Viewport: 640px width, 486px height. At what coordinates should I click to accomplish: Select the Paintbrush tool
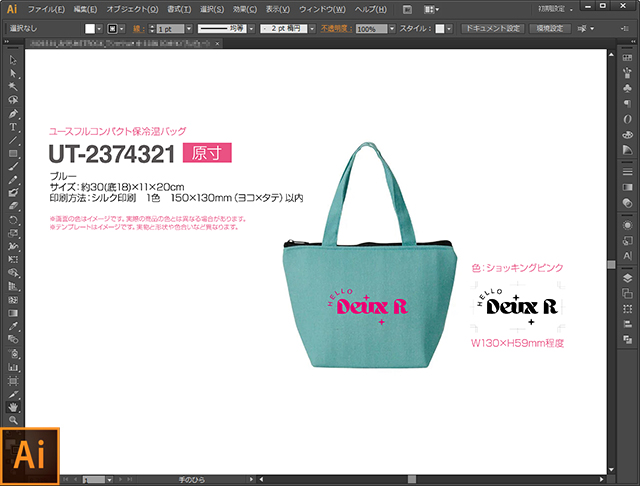(x=13, y=166)
